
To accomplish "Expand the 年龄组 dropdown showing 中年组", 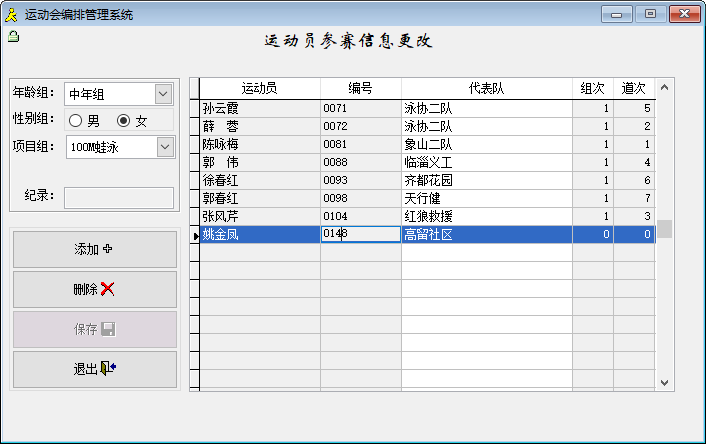I will [x=164, y=94].
